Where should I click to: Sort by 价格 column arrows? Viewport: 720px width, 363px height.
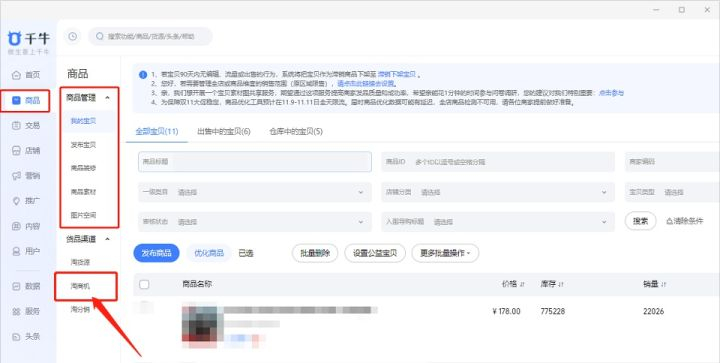pyautogui.click(x=522, y=285)
